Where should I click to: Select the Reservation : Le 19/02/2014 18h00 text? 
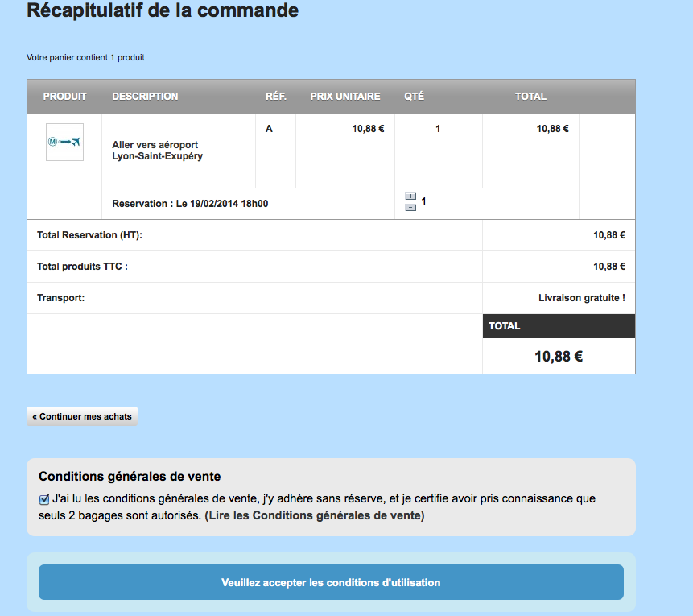(190, 204)
